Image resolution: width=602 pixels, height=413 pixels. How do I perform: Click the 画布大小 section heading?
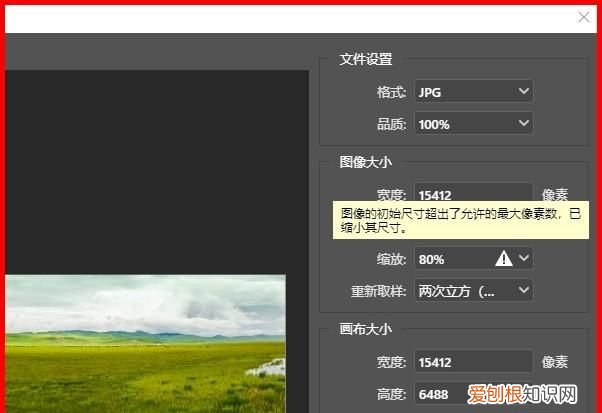point(366,329)
